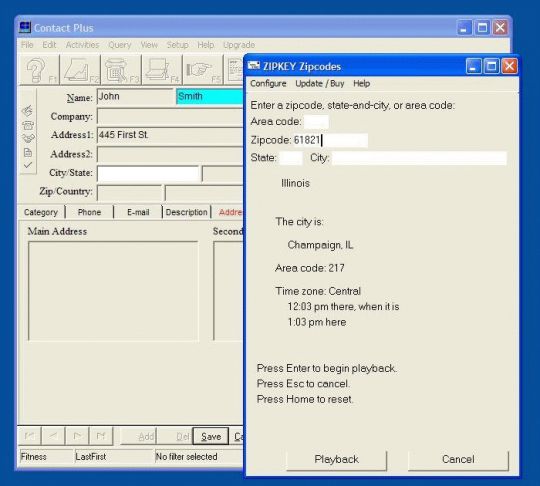Screen dimensions: 540x486
Task: Open the Setup menu in Contact Plus
Action: (177, 45)
